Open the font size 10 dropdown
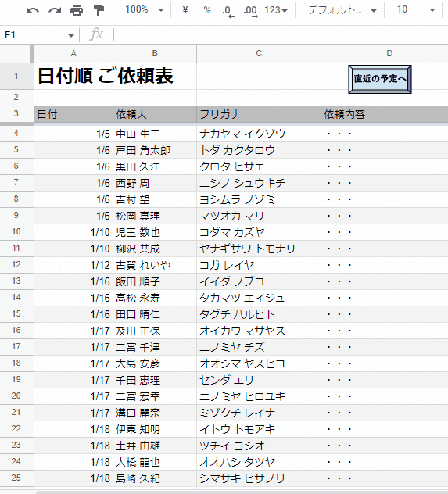448x494 pixels. [x=416, y=9]
